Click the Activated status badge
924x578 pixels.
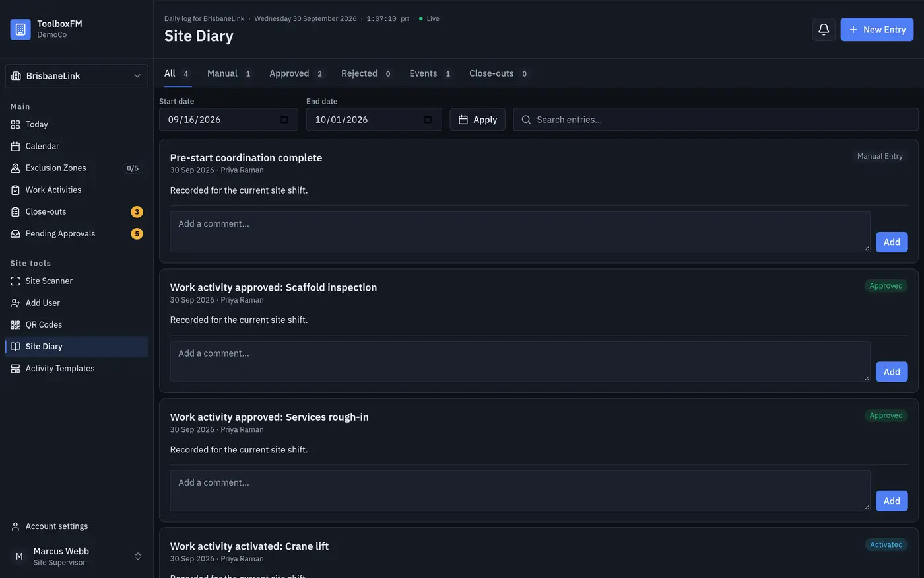(886, 545)
